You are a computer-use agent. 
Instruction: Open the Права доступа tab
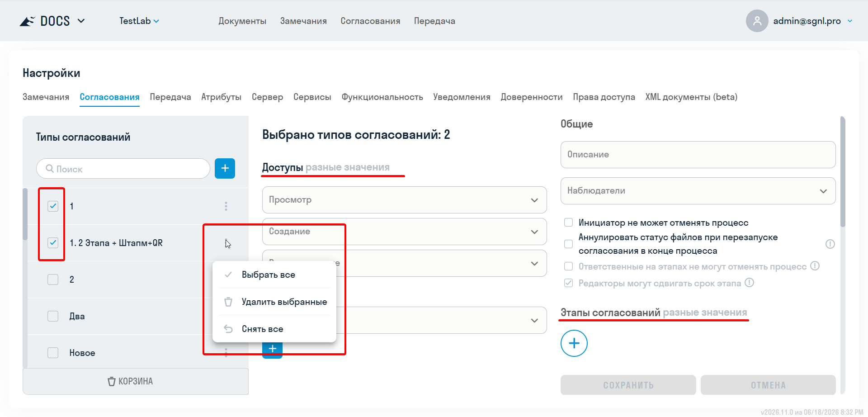point(604,97)
